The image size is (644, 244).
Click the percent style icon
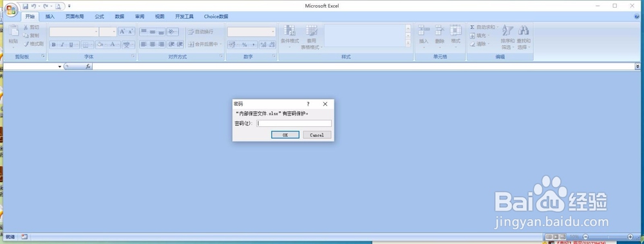tap(244, 45)
